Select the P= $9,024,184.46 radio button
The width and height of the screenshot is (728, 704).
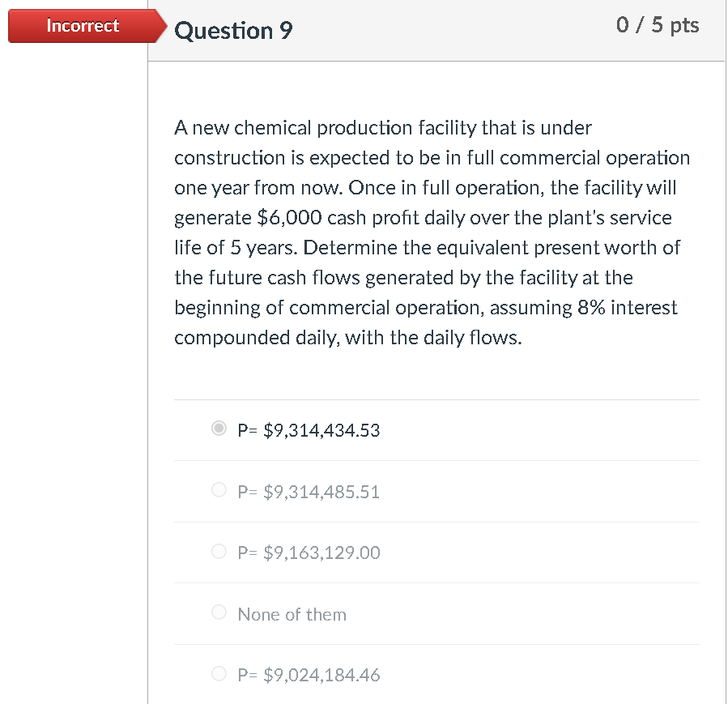point(219,673)
